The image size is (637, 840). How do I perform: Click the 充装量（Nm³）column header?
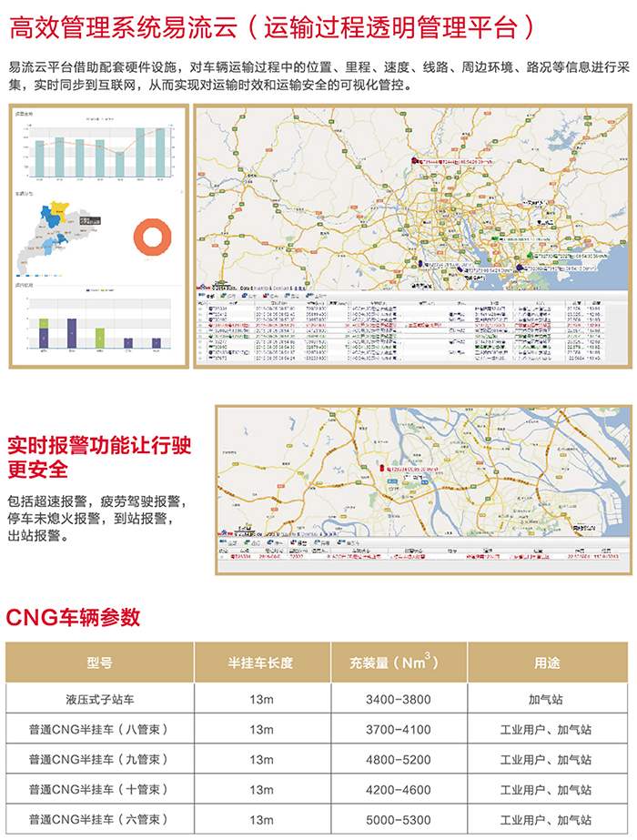coord(399,663)
